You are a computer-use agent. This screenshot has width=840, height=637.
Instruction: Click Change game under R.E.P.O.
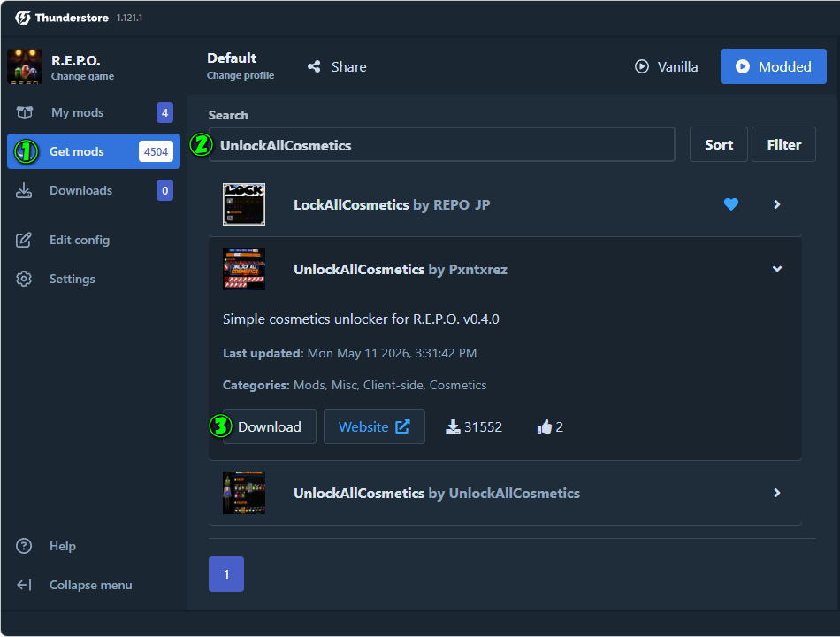pos(82,76)
